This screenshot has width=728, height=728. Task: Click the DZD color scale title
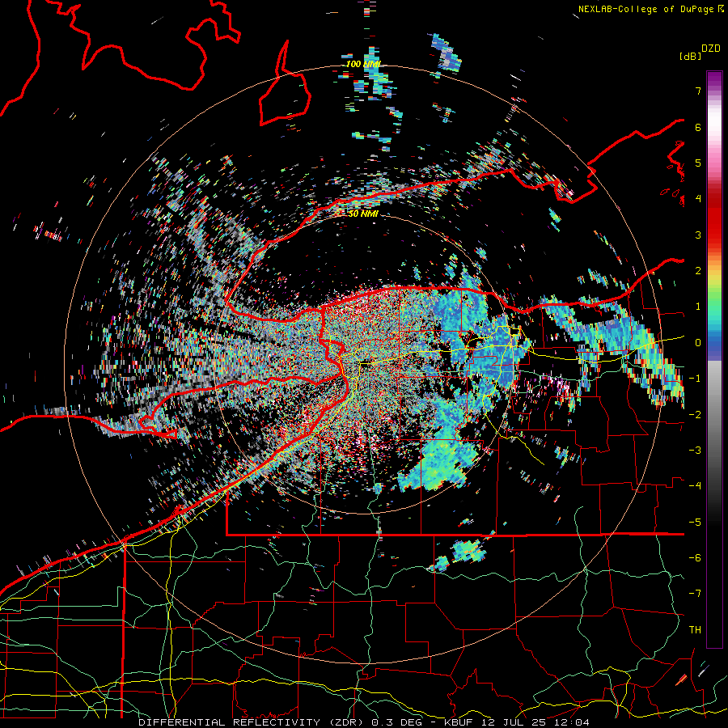[711, 49]
